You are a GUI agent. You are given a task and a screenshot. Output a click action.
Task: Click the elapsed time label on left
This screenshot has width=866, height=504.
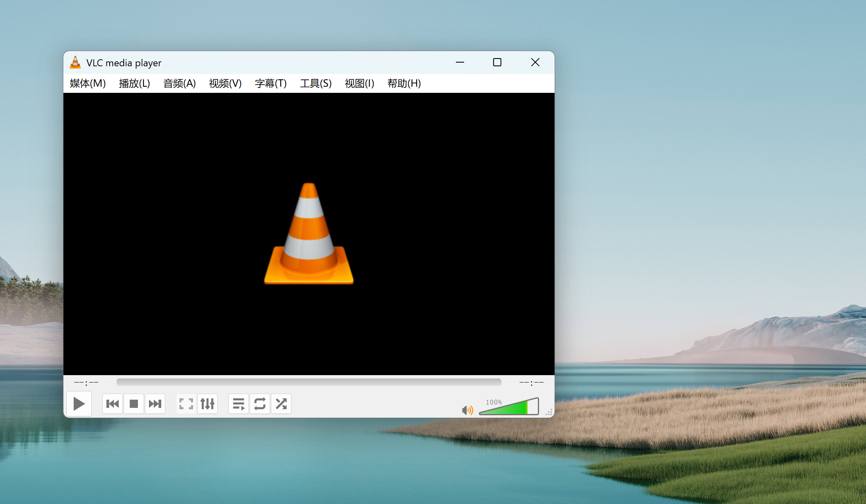(86, 382)
